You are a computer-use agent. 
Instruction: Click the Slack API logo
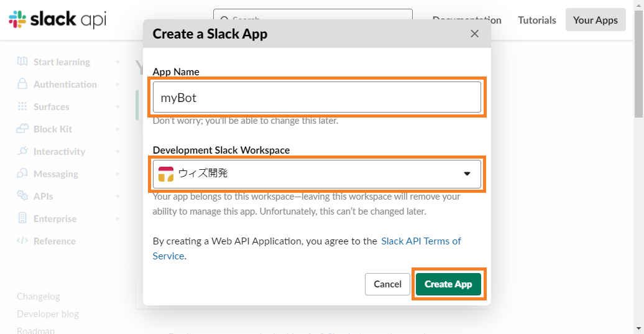click(x=57, y=19)
